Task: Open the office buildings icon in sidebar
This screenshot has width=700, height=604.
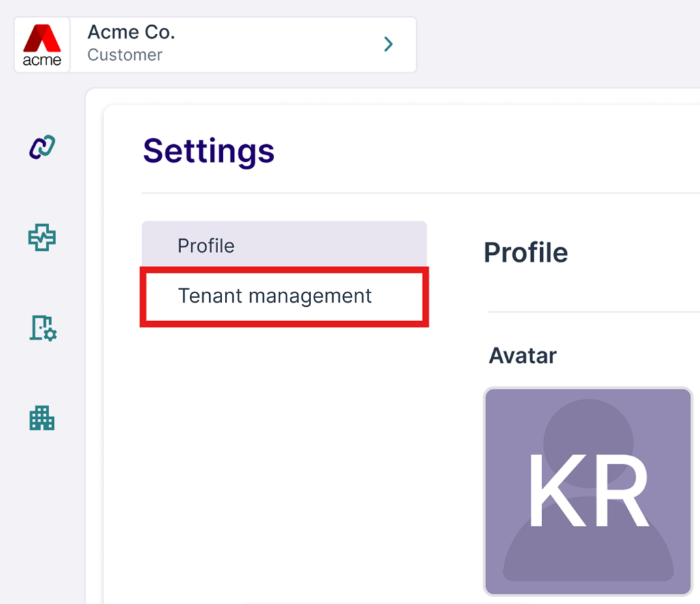Action: pyautogui.click(x=42, y=417)
